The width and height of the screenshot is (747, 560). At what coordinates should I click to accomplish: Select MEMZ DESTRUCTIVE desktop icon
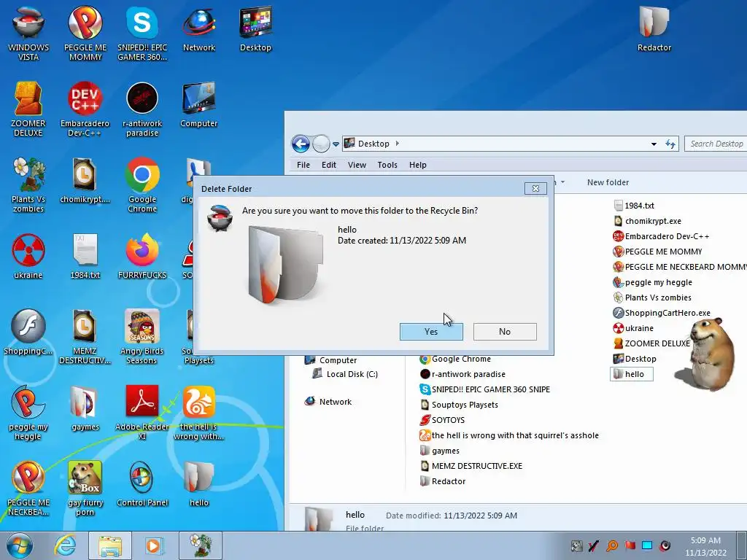(x=85, y=337)
